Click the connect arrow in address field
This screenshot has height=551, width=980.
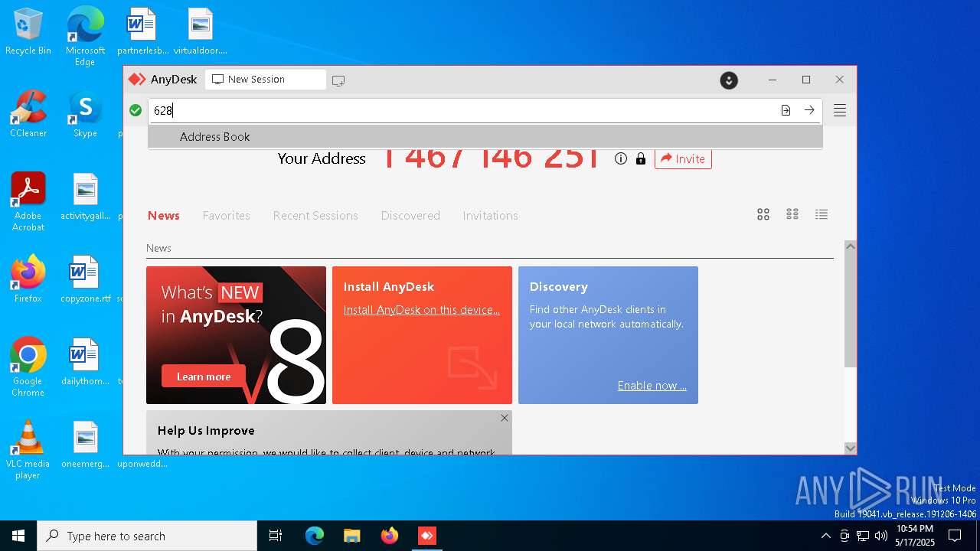809,110
